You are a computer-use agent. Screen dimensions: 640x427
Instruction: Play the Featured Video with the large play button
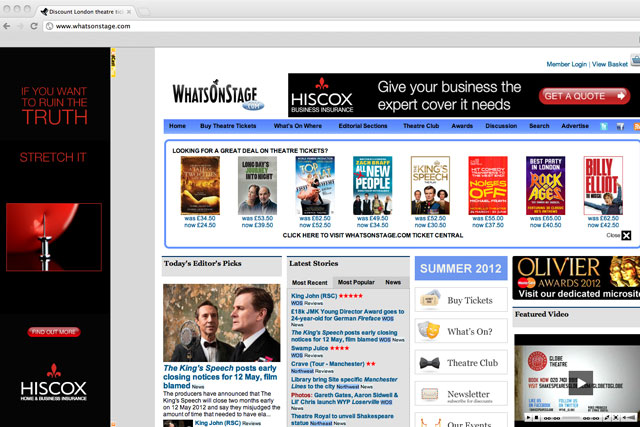pos(581,383)
